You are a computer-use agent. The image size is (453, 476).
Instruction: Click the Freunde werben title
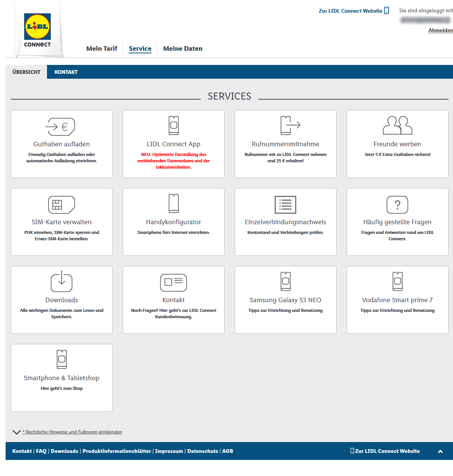(x=397, y=144)
